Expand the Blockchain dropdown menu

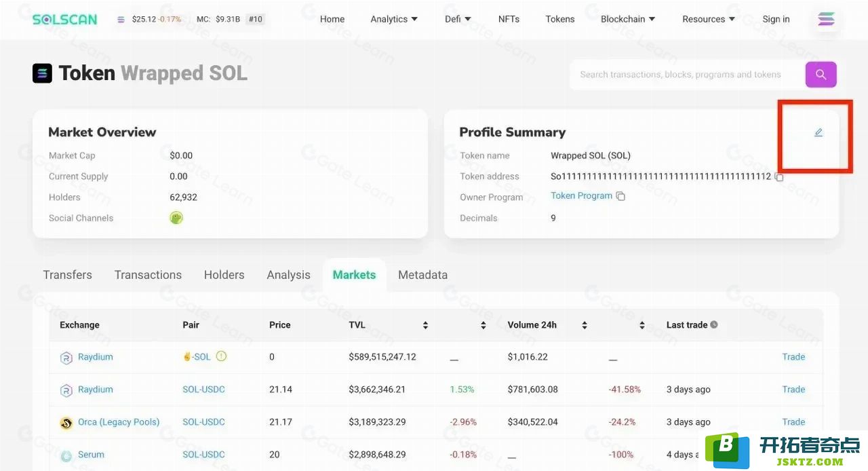[x=628, y=19]
